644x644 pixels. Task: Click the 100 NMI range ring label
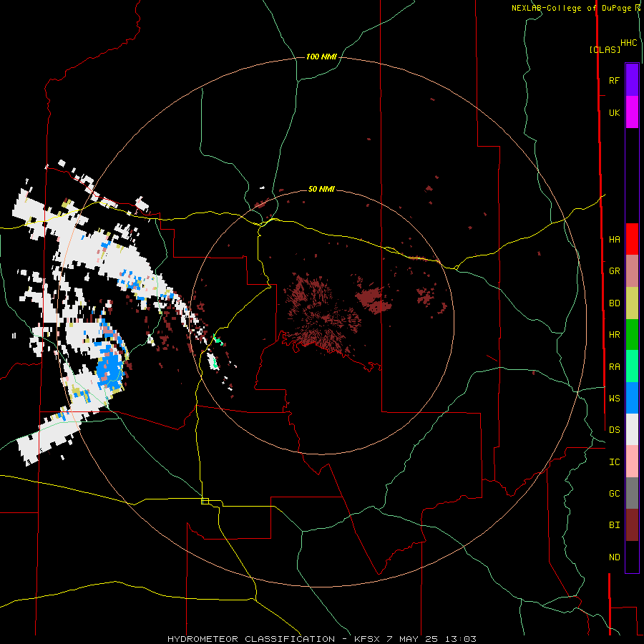[321, 57]
